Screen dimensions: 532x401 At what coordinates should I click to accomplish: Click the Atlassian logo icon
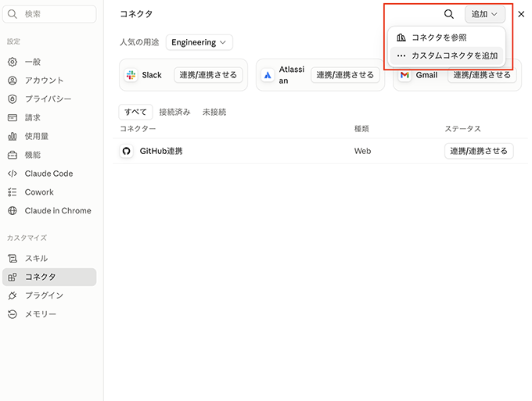pyautogui.click(x=268, y=75)
